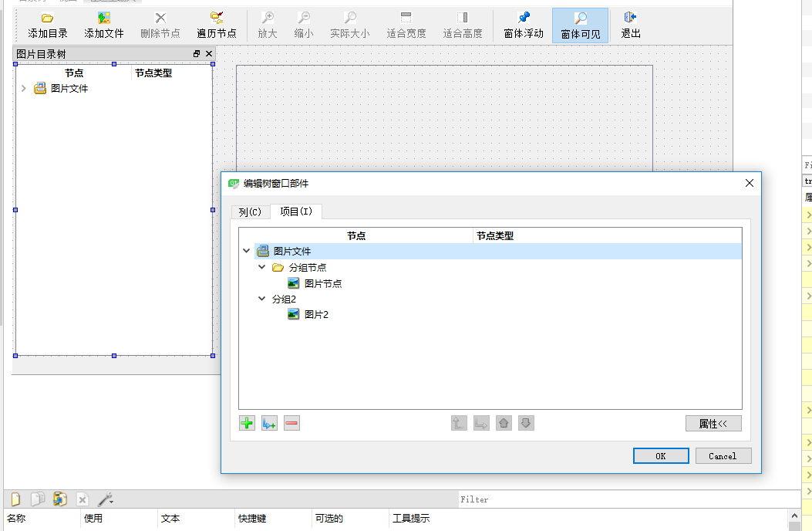The image size is (812, 531).
Task: Switch to the 项目(I) tab
Action: (x=296, y=211)
